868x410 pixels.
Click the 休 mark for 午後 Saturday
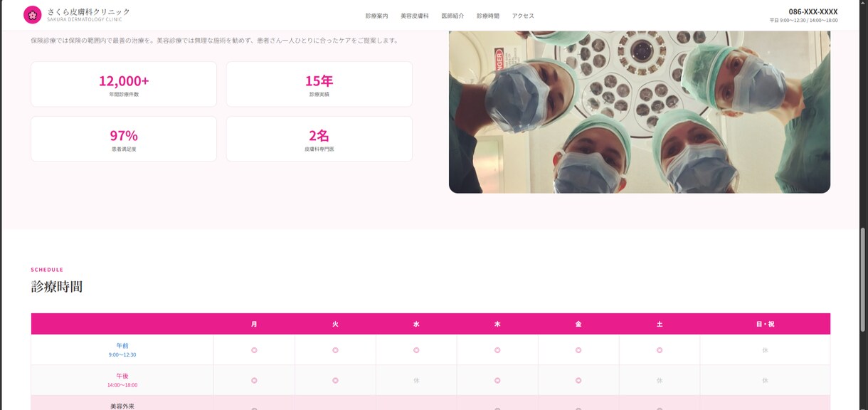[x=660, y=381]
